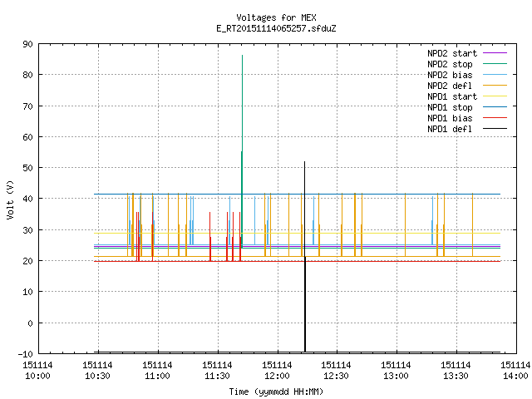Screen dimensions: 532x399
Task: Click the 'NPD1 start' legend label
Action: coord(452,96)
